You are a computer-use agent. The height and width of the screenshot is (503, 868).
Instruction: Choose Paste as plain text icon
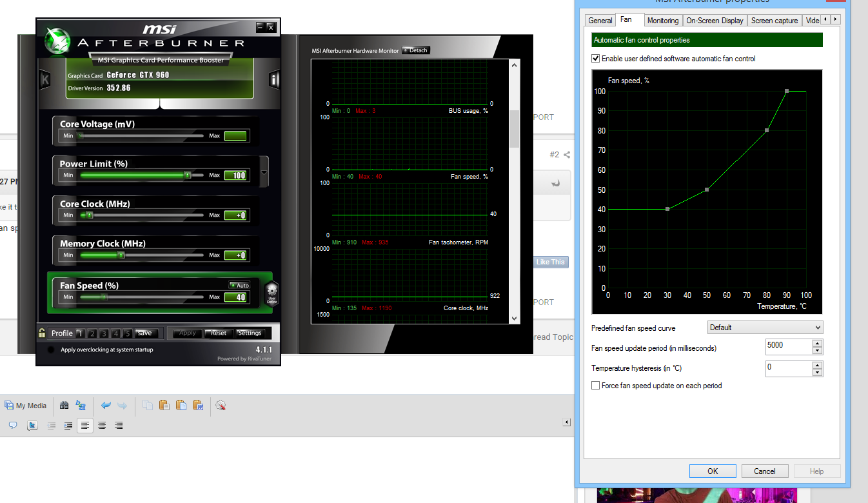coord(164,406)
